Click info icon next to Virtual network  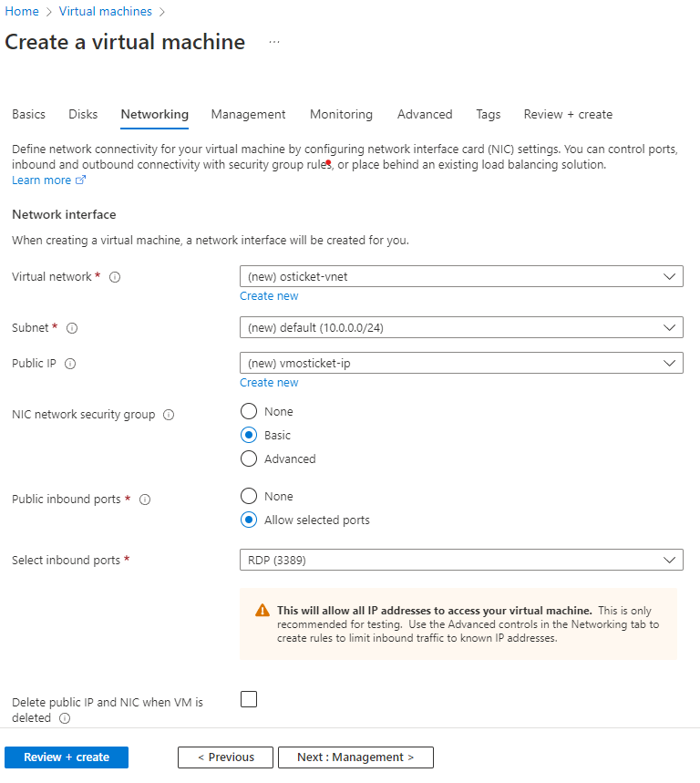coord(115,277)
